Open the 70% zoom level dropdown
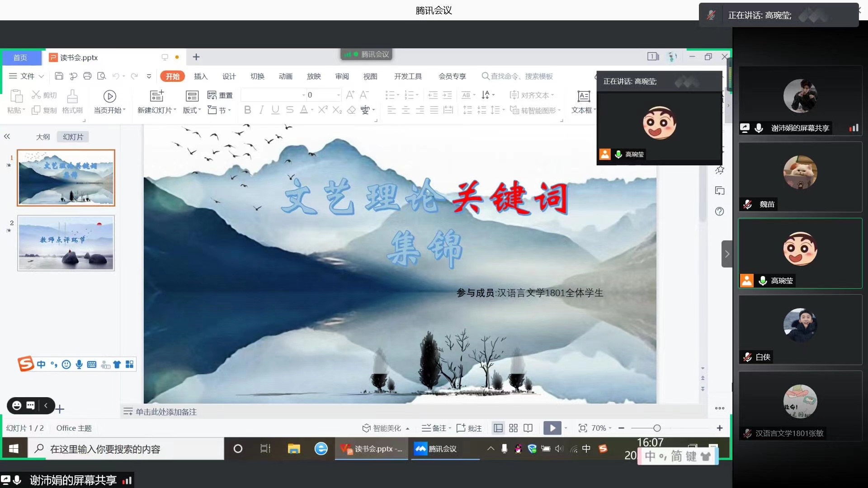The height and width of the screenshot is (488, 868). (x=602, y=428)
